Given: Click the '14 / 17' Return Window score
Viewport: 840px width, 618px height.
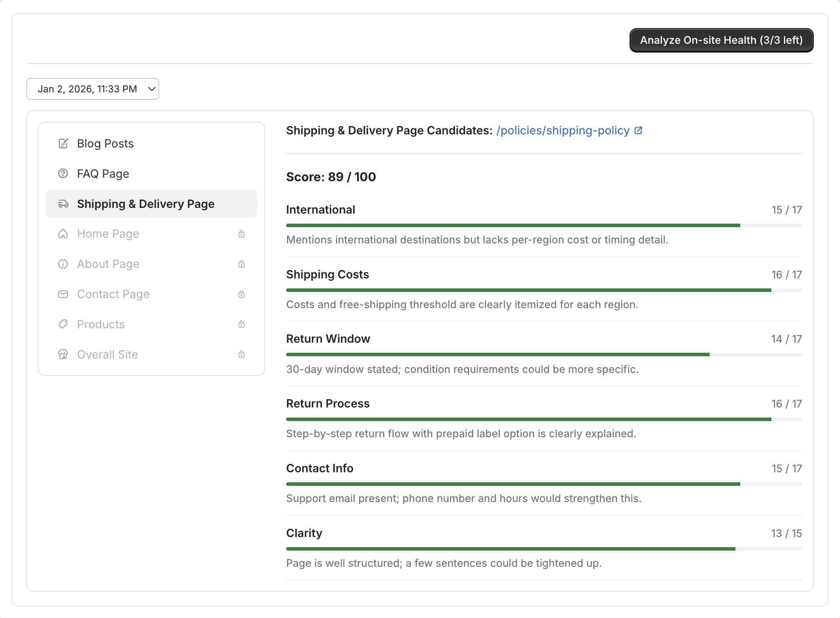Looking at the screenshot, I should click(x=787, y=339).
